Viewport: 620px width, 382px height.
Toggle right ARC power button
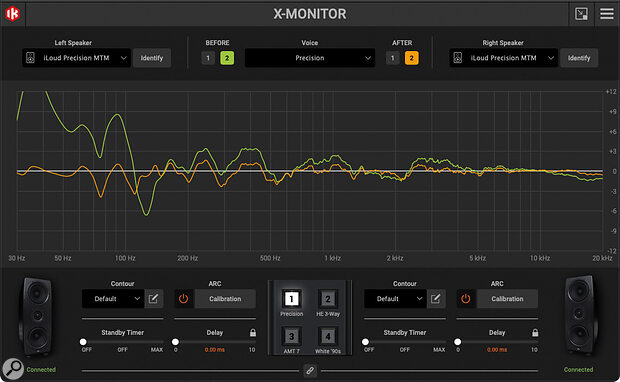466,299
